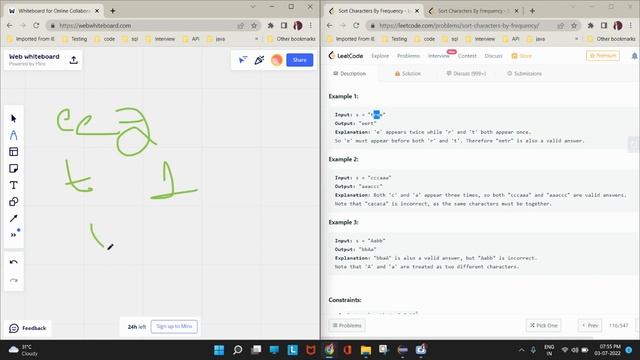Select the connection line arrow tool
The height and width of the screenshot is (360, 640).
point(13,218)
